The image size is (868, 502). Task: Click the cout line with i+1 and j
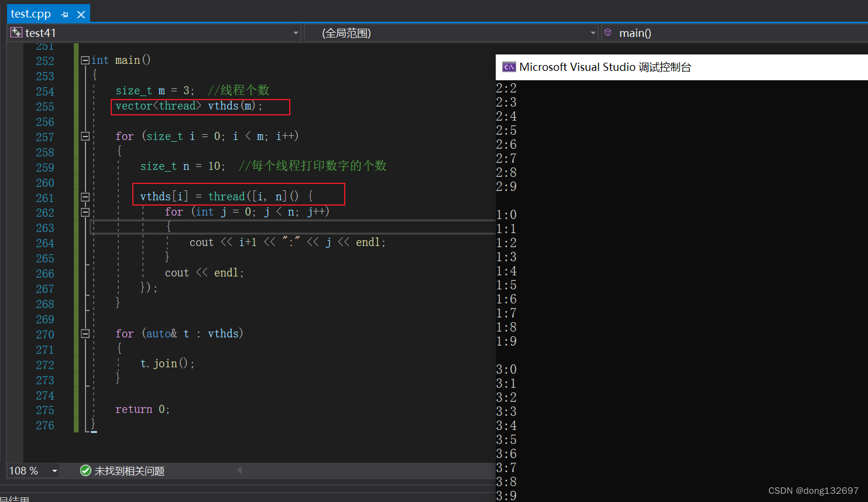point(287,243)
